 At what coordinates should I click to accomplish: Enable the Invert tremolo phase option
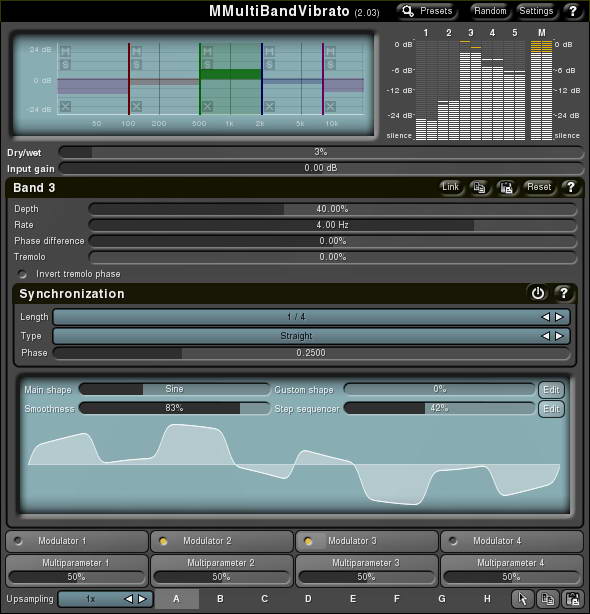click(22, 274)
